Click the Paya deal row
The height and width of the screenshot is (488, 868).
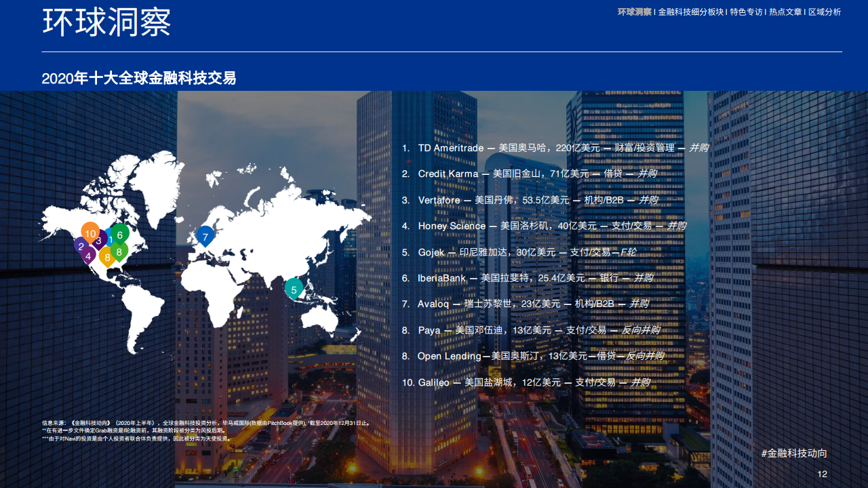[x=530, y=330]
